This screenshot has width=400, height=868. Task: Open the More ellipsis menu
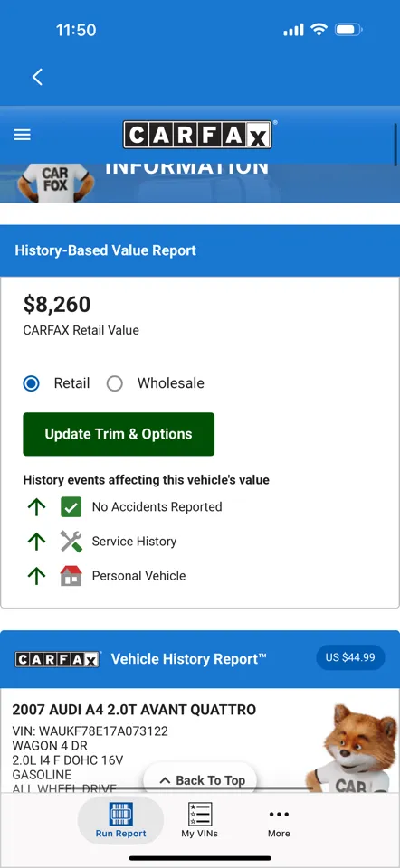[x=279, y=815]
